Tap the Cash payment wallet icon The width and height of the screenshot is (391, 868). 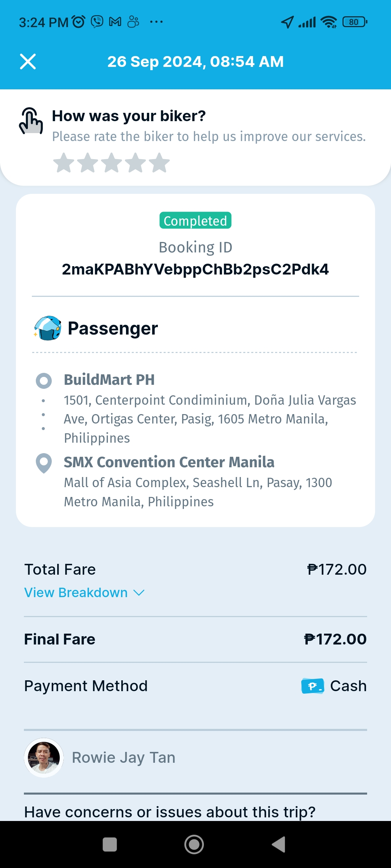312,686
